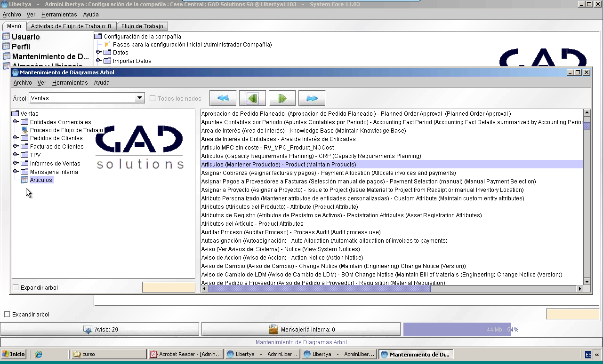The width and height of the screenshot is (603, 364).
Task: Click the Informes de Ventas folder icon
Action: pos(24,164)
